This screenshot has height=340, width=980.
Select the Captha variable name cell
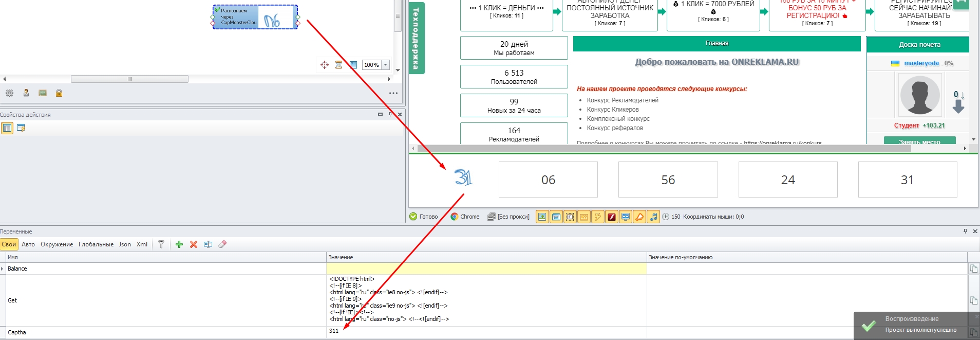pos(166,332)
